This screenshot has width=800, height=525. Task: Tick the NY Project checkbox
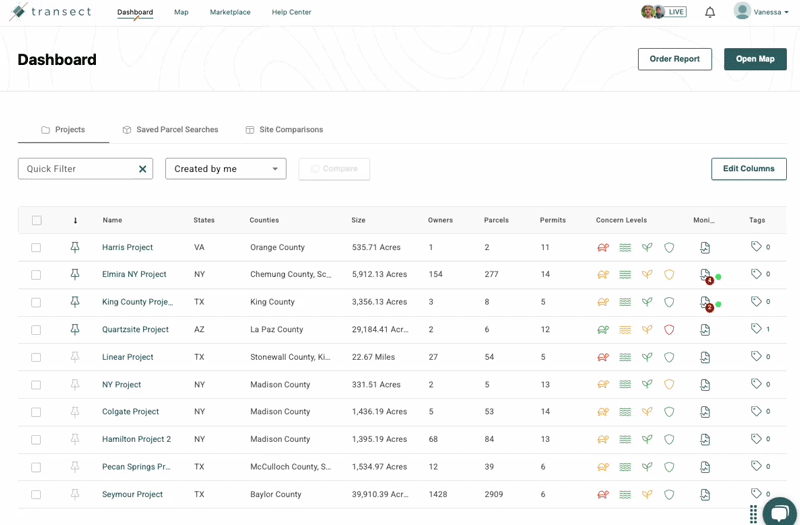[36, 385]
